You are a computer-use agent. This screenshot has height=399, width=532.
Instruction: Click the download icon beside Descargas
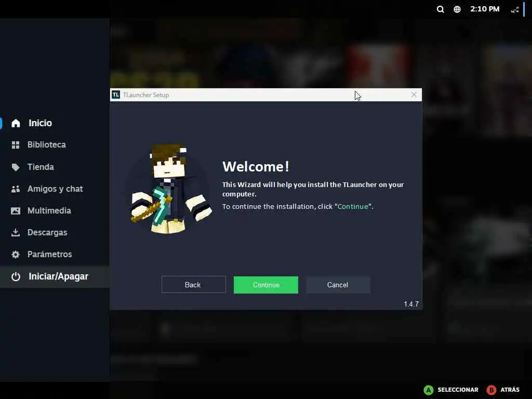click(x=16, y=232)
